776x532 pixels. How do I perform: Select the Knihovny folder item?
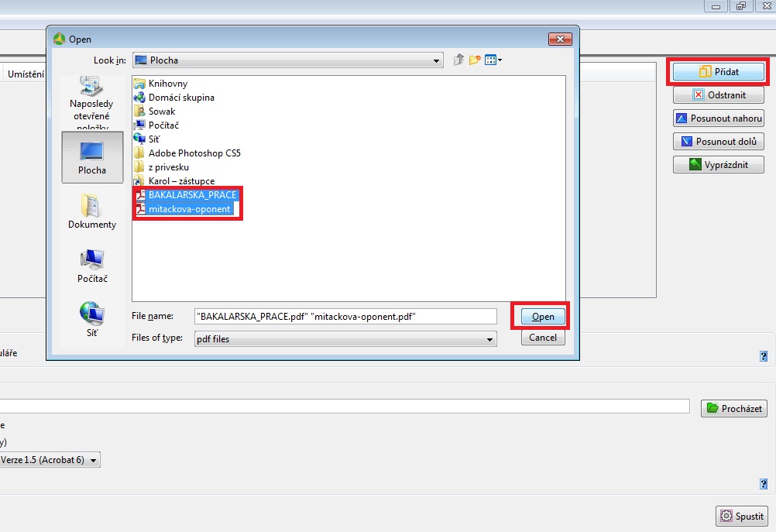tap(161, 84)
